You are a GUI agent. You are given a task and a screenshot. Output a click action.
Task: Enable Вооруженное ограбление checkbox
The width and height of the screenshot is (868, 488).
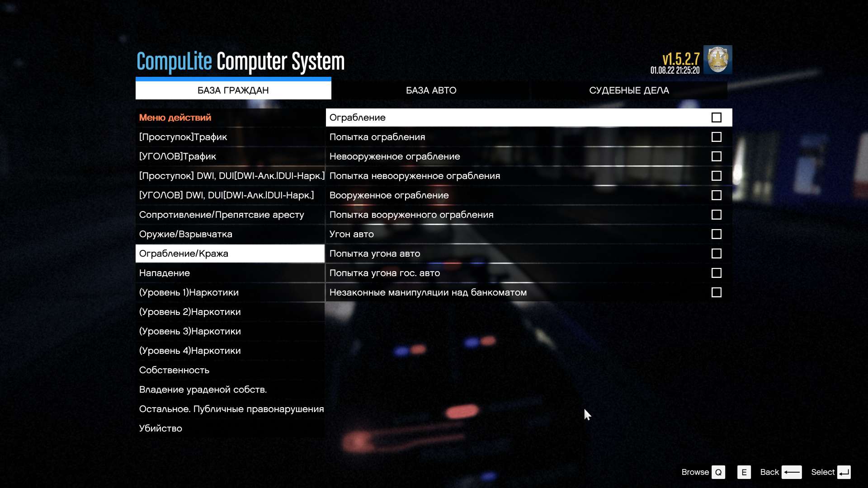pyautogui.click(x=716, y=195)
